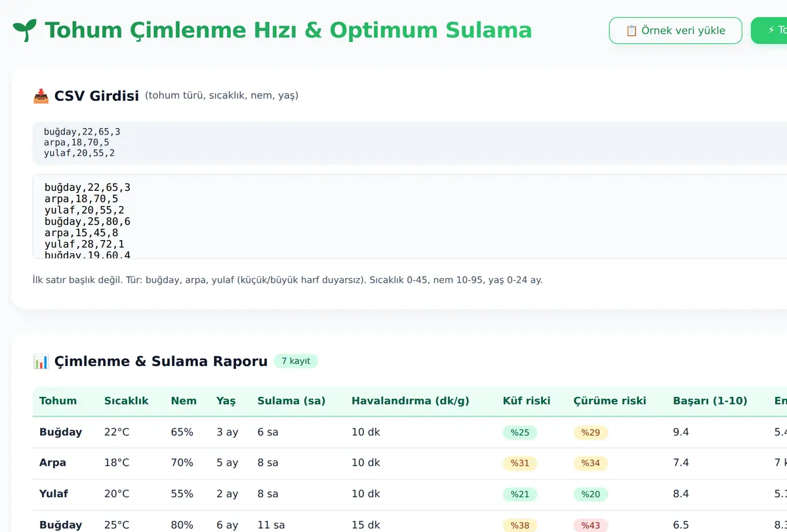The image size is (787, 532).
Task: Click the page title 'Tohum Çimlenme Hızı & Optimum Sulama'
Action: click(288, 31)
